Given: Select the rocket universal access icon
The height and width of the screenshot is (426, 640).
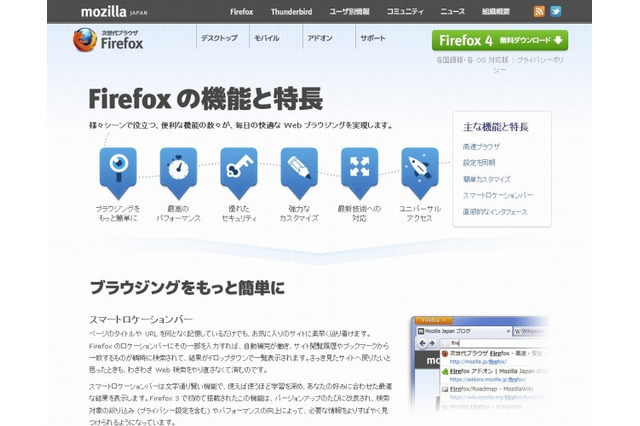Looking at the screenshot, I should pyautogui.click(x=420, y=173).
